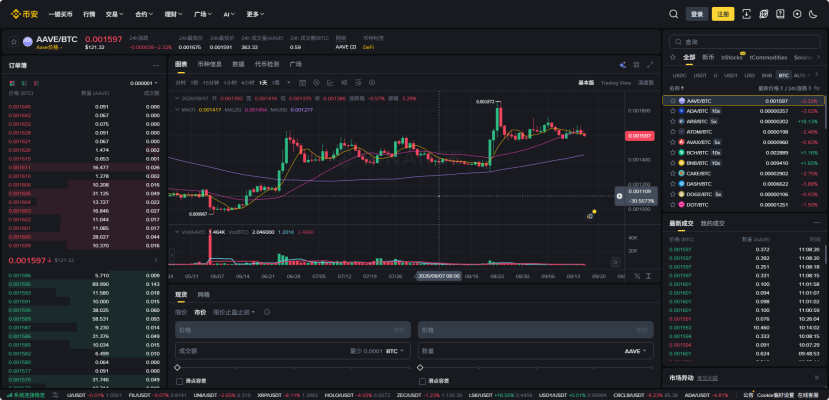Filter watchlist by favorites star tab
Viewport: 829px width, 400px height.
(x=673, y=57)
